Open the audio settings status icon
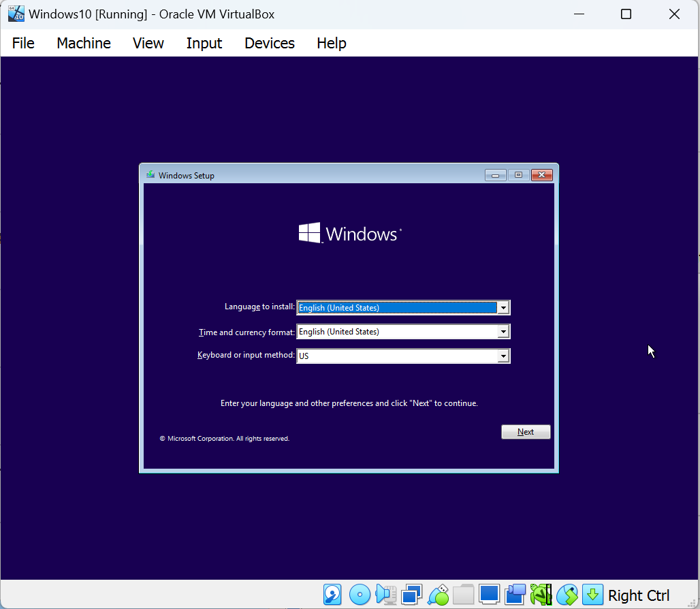 [x=385, y=595]
